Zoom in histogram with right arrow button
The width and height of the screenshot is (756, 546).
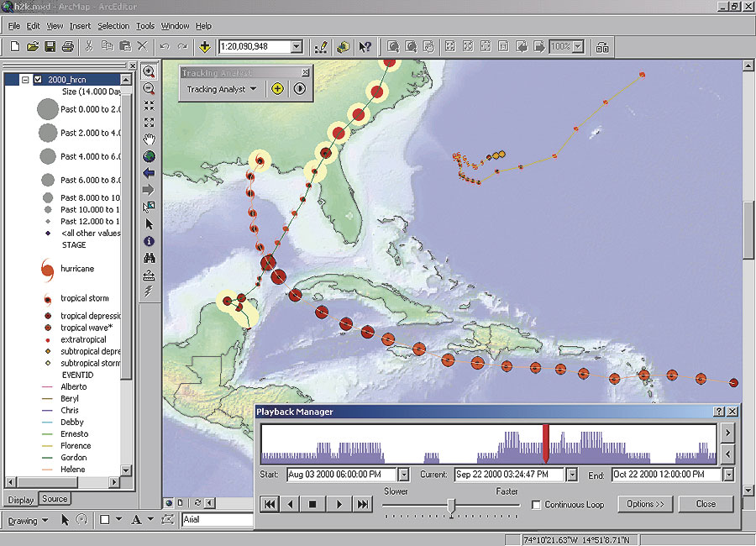pos(728,433)
